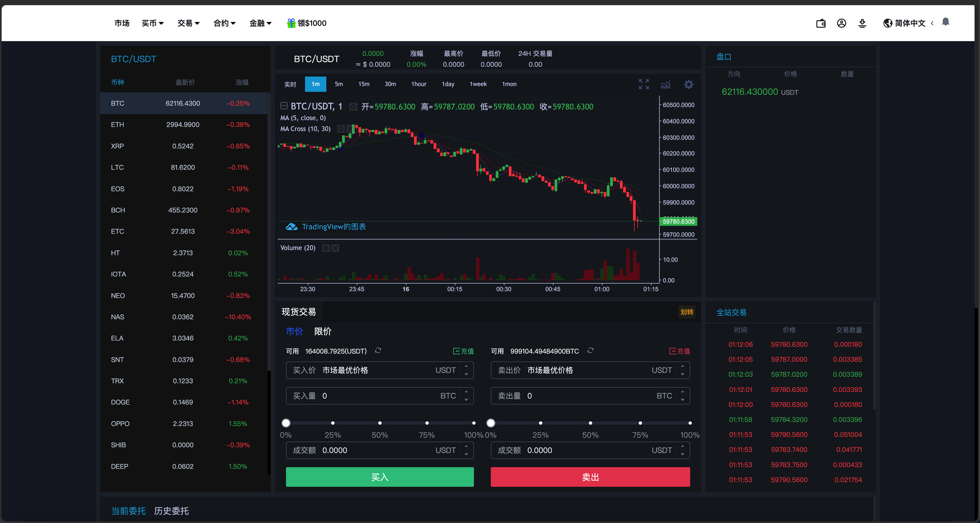This screenshot has height=523, width=980.
Task: Click the download app icon
Action: tap(862, 24)
